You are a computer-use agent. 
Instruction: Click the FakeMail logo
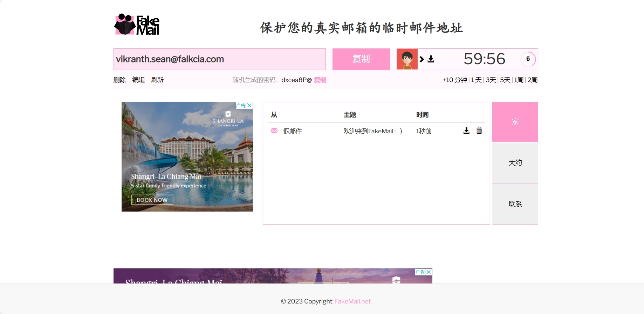[x=137, y=24]
